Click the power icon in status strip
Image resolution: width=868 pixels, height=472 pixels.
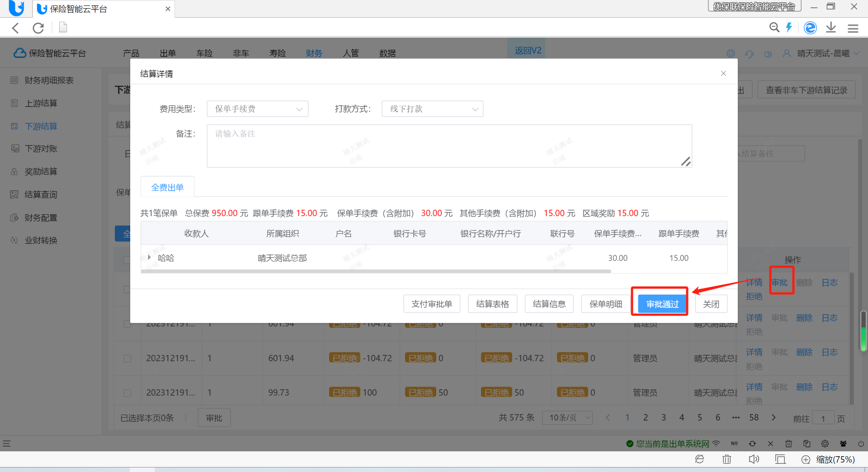(x=861, y=444)
